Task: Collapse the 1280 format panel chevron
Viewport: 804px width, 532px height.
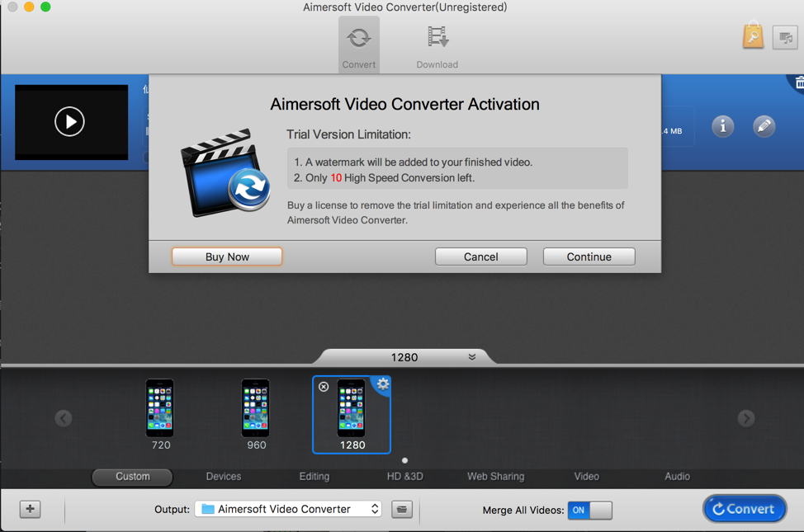Action: (x=471, y=356)
